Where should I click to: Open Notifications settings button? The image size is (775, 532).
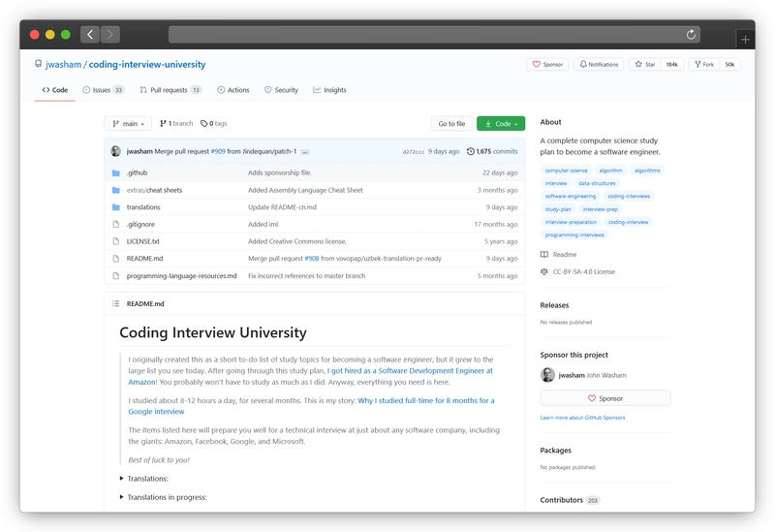(x=599, y=64)
